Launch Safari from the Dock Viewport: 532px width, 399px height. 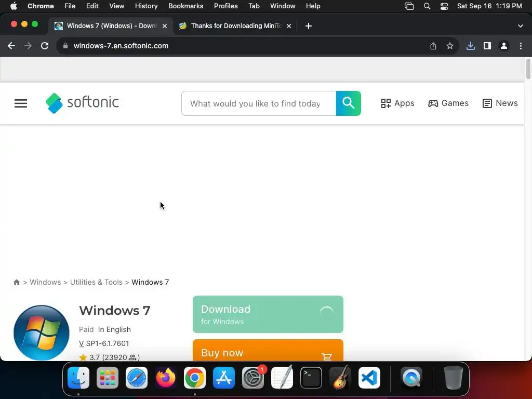137,378
